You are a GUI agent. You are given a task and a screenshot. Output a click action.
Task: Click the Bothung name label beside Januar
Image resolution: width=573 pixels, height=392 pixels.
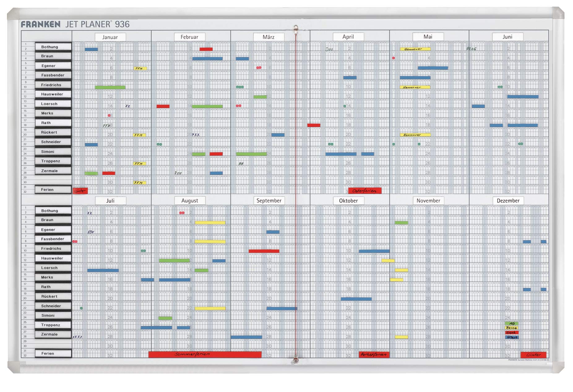point(53,47)
